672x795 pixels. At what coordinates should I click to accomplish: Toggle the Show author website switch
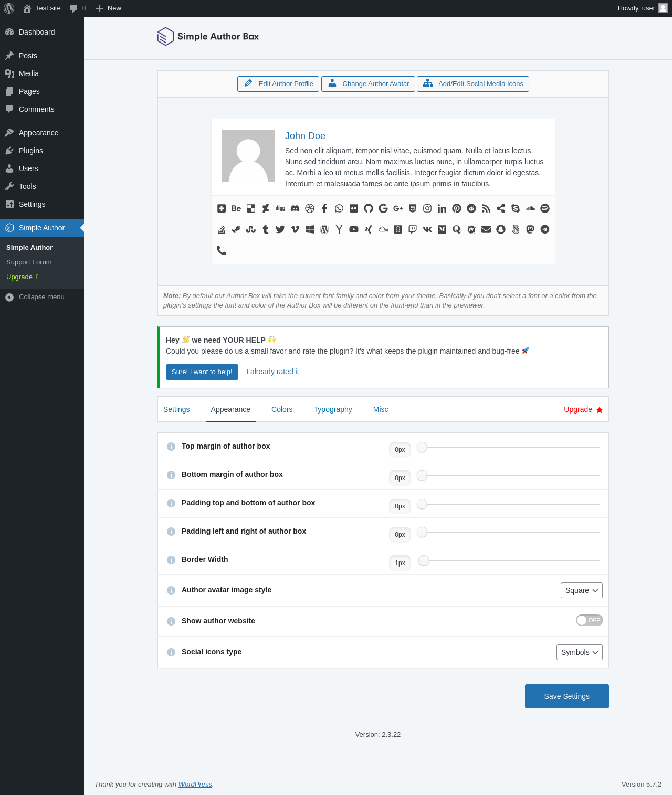(x=590, y=620)
